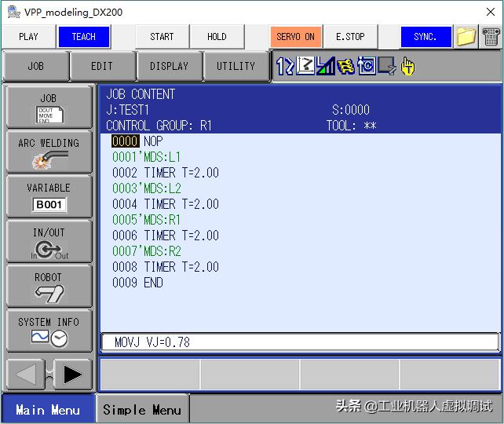Select line 0006 TIMER T=2.00

[x=166, y=236]
